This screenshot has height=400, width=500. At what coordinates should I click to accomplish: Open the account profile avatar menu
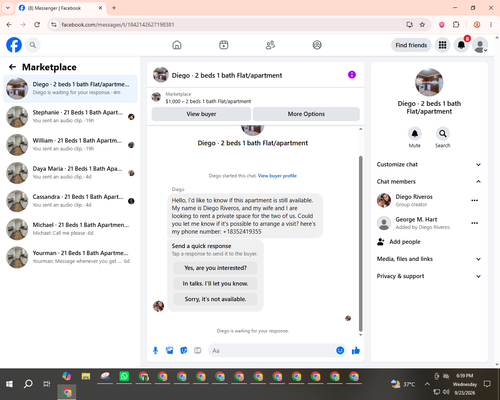[480, 45]
